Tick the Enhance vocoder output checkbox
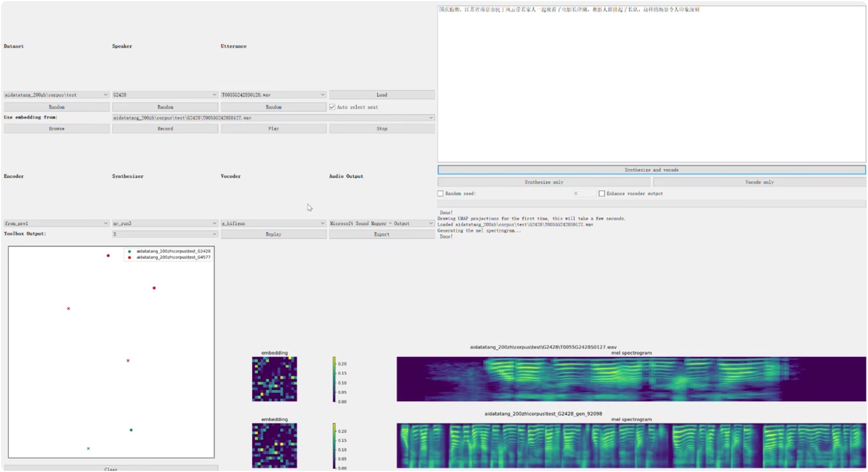868x472 pixels. click(602, 194)
